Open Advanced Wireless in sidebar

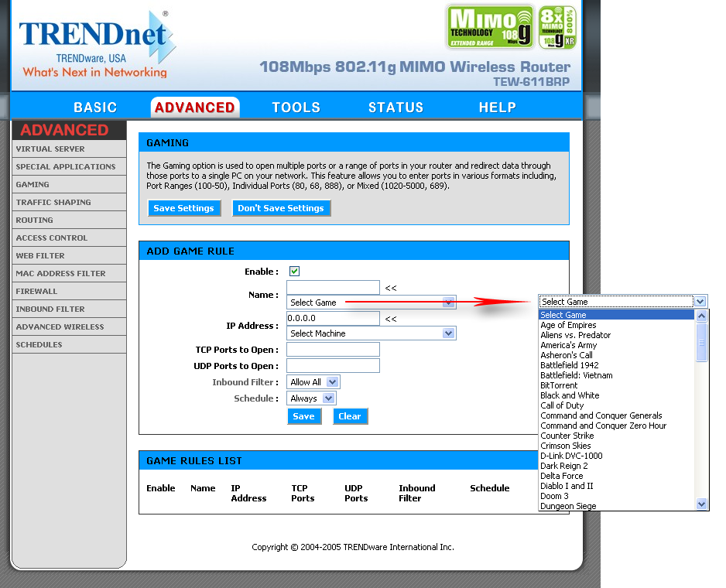[x=69, y=326]
